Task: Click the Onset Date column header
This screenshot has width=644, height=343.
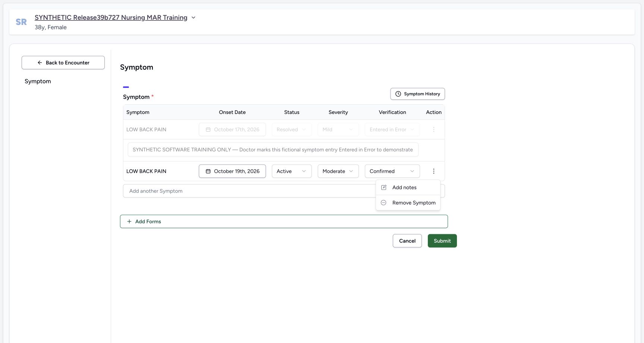Action: click(232, 112)
